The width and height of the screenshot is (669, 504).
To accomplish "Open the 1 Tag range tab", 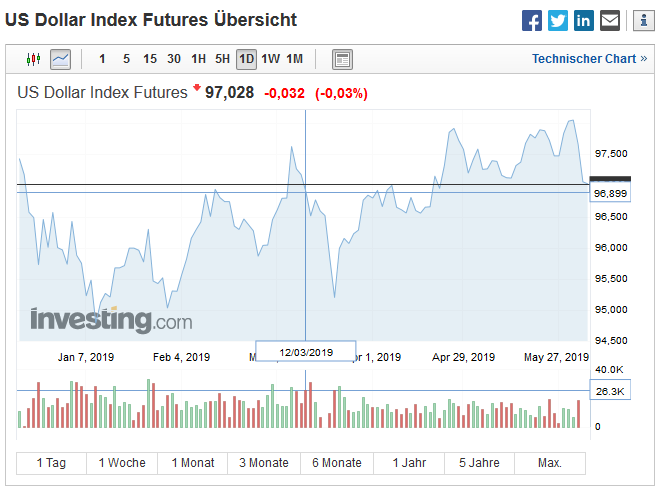I will point(51,463).
